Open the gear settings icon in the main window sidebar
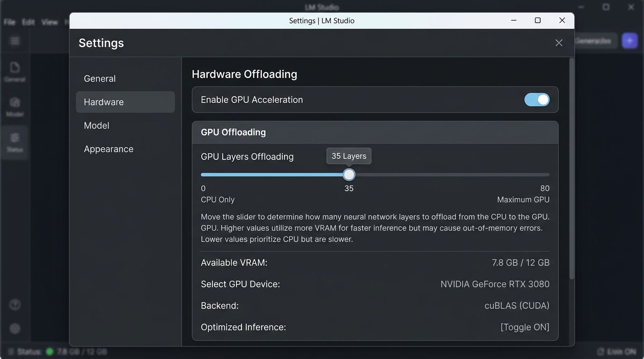644x359 pixels. (x=15, y=329)
